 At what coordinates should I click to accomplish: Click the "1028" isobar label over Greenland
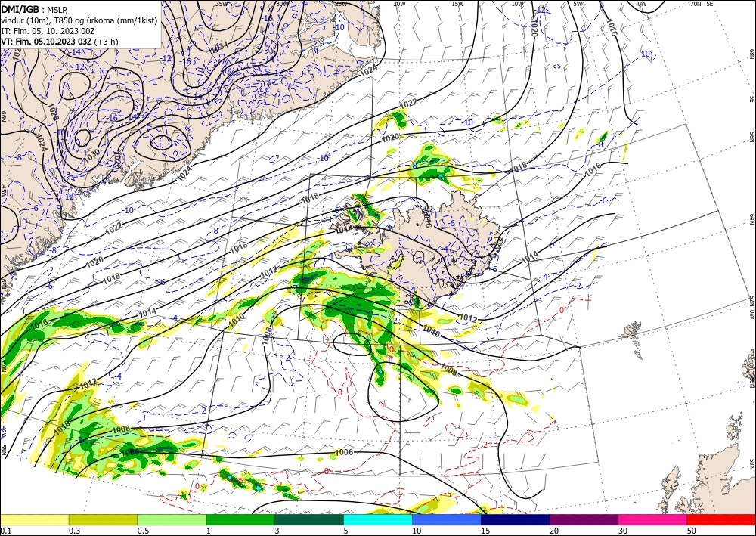[x=53, y=111]
